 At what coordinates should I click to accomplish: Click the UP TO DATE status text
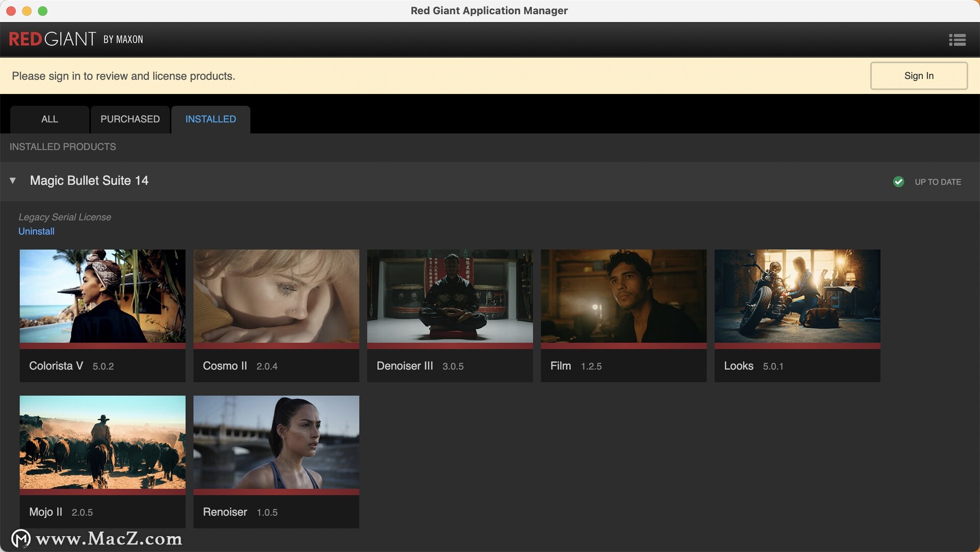(938, 182)
